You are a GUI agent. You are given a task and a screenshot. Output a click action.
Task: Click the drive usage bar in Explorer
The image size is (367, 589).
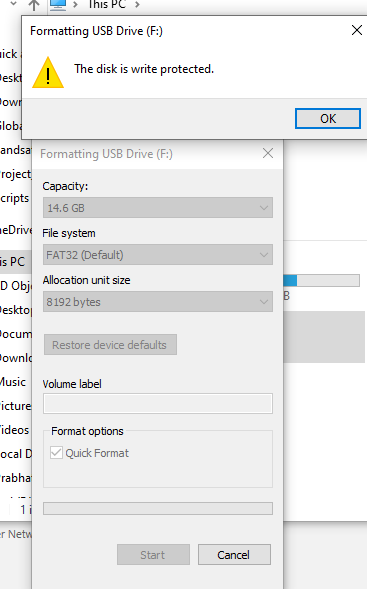(x=322, y=280)
